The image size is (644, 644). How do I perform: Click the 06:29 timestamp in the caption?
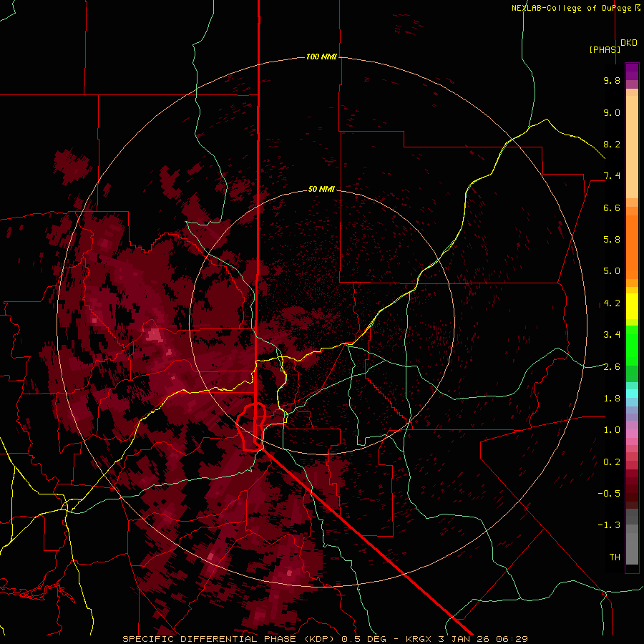(x=512, y=639)
